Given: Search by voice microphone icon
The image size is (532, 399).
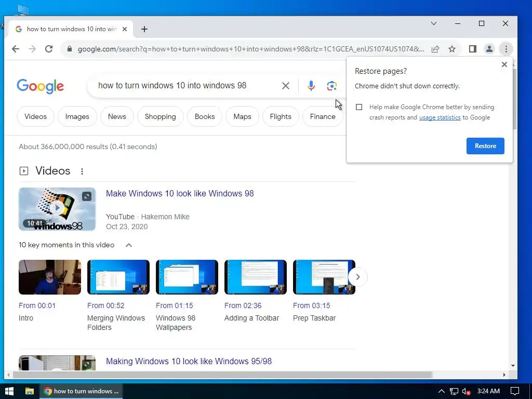Looking at the screenshot, I should (x=311, y=86).
